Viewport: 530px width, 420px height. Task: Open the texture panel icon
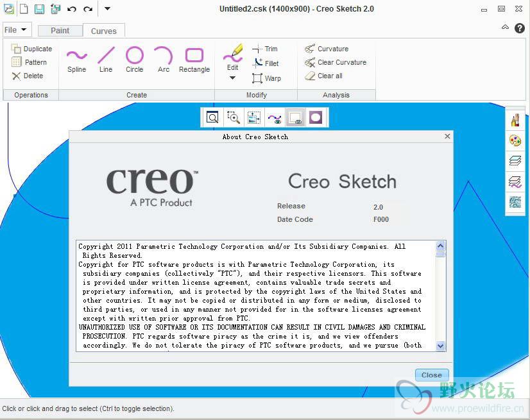(x=515, y=202)
